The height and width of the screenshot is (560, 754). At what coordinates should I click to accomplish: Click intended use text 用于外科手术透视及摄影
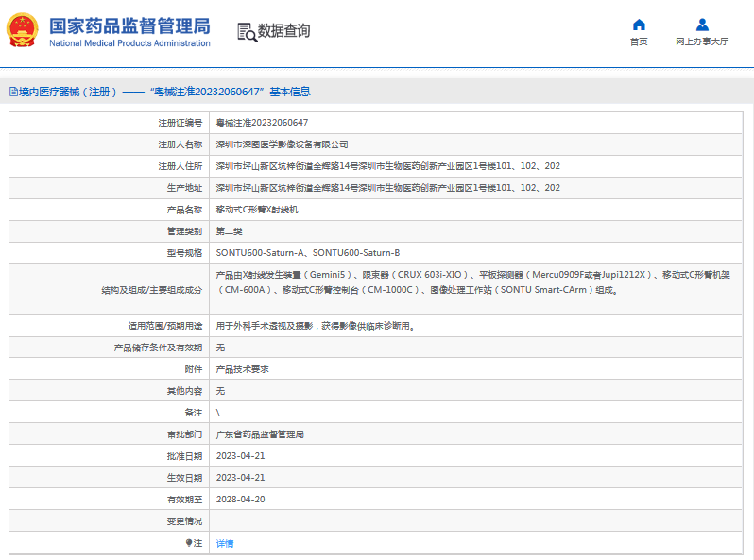pos(316,326)
